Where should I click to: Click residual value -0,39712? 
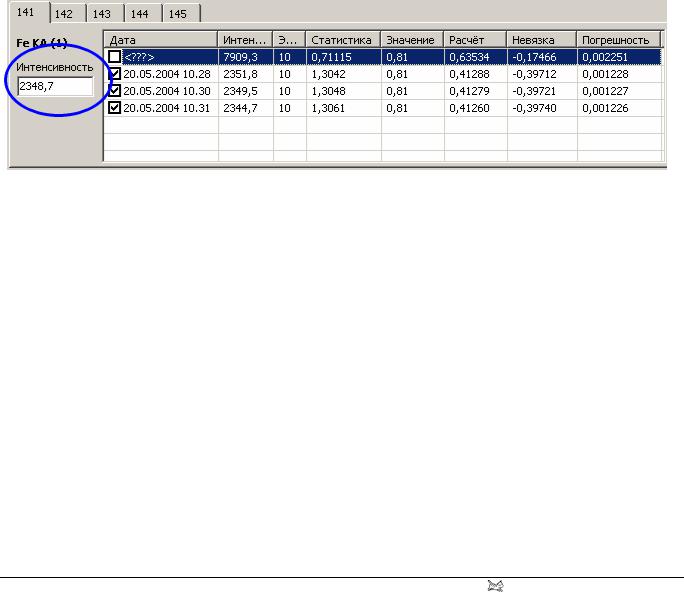[534, 74]
